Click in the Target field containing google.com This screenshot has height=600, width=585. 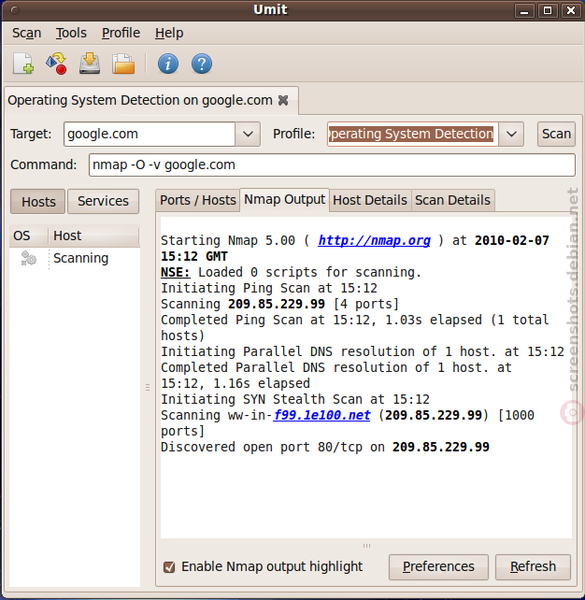click(149, 134)
